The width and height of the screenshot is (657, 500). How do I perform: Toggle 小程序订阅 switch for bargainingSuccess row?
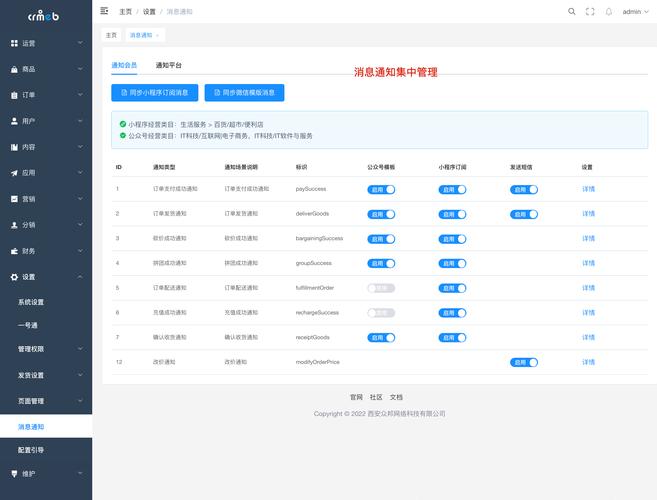[453, 239]
